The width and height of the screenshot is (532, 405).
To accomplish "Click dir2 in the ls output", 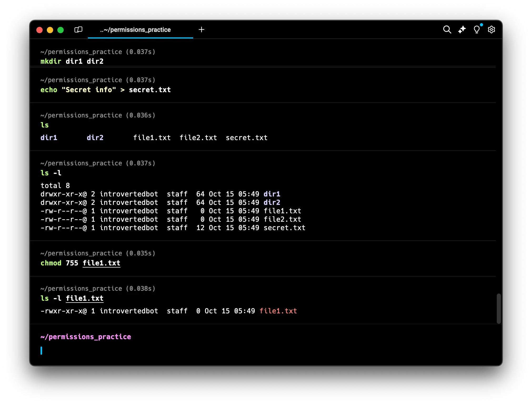I will click(x=95, y=138).
